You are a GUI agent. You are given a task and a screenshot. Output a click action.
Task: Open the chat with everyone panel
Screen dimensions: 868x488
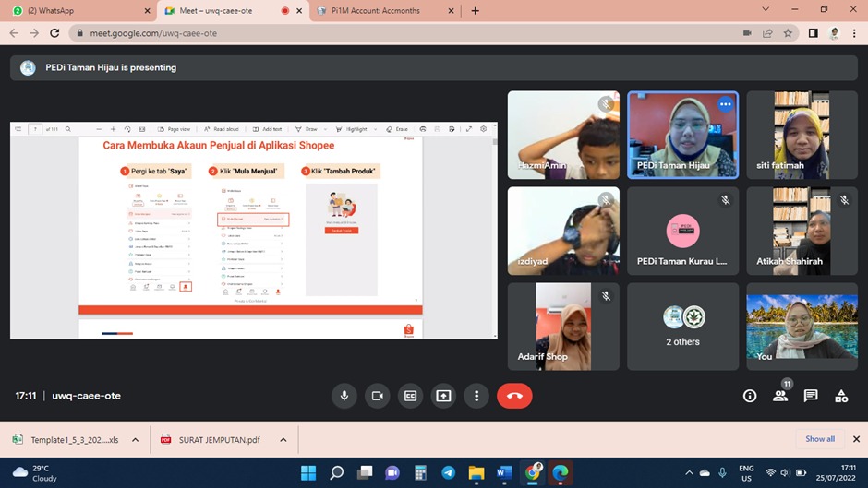811,396
